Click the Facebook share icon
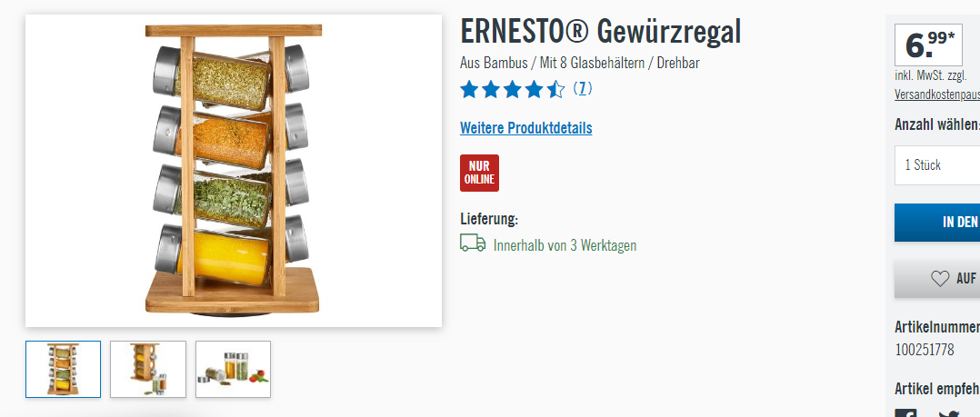 pos(906,413)
